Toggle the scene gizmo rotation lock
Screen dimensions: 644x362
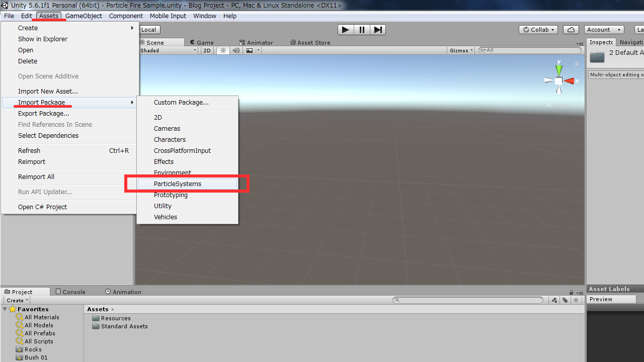click(576, 63)
